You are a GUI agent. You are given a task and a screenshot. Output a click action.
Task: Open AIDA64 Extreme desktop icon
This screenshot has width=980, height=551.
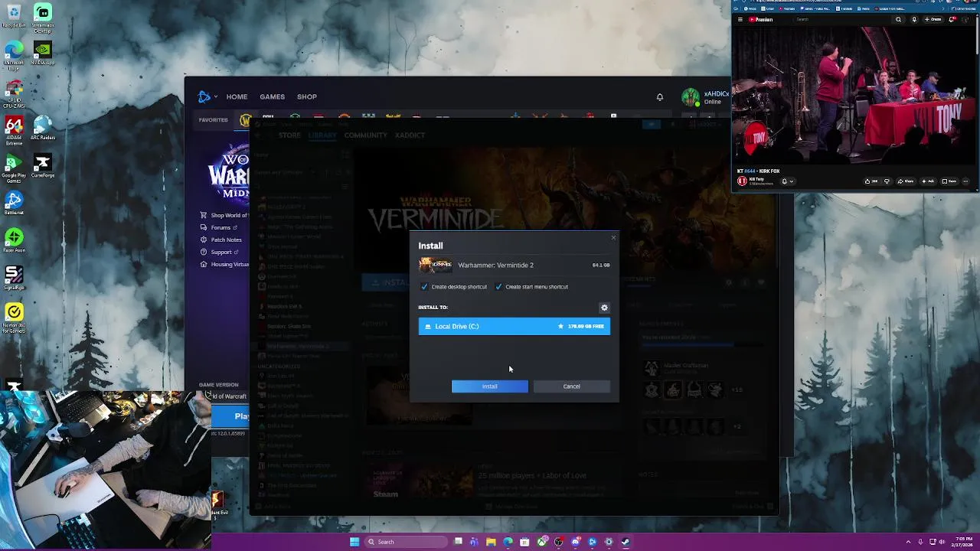[14, 129]
